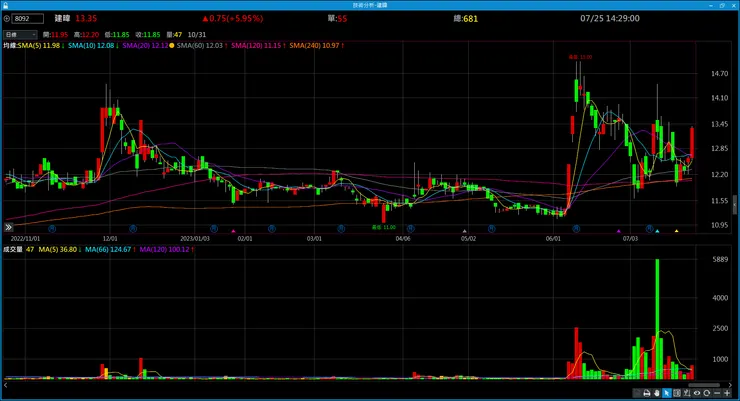
Task: Select the volume MA(5) 36.80 label
Action: coord(59,249)
